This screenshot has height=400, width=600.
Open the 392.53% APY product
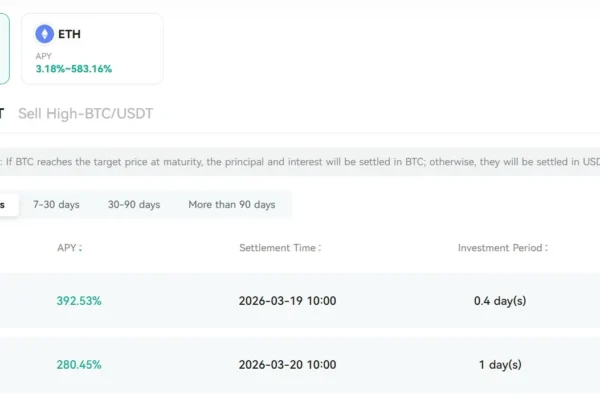(79, 300)
